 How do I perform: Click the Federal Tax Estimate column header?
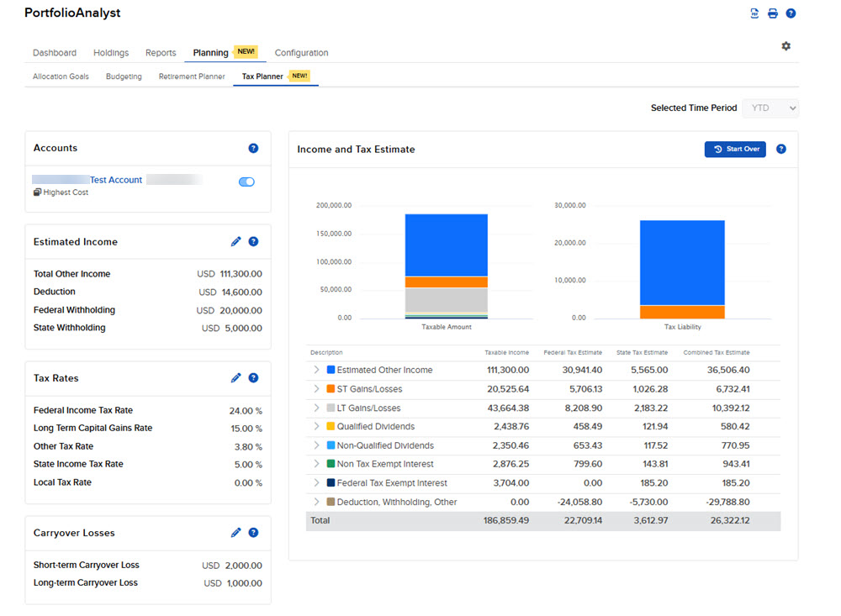click(572, 353)
